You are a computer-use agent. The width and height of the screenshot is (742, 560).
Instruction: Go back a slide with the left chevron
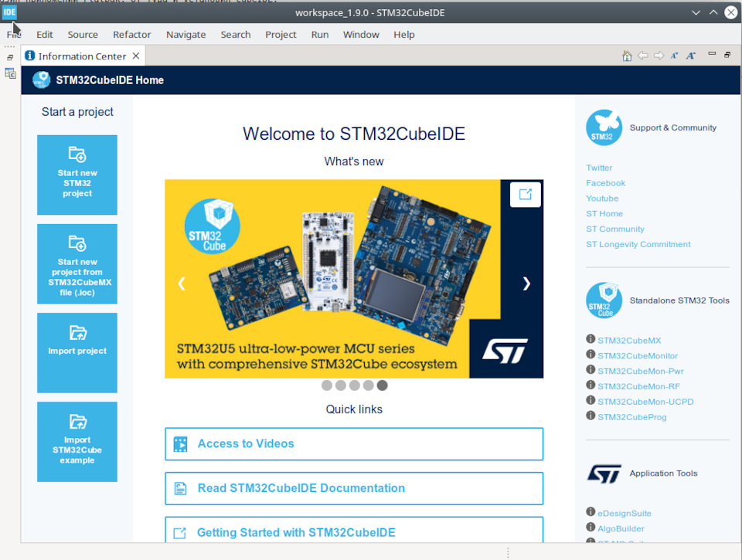(x=181, y=283)
